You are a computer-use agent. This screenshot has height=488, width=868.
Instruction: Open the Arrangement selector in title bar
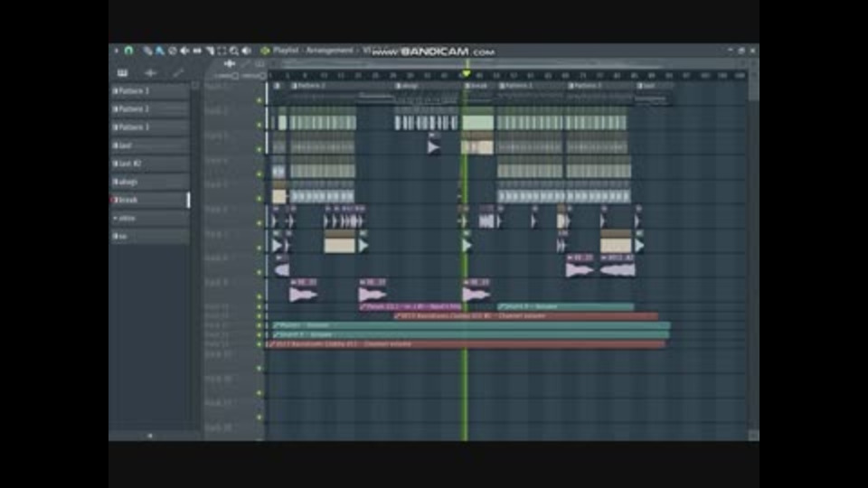pos(329,51)
